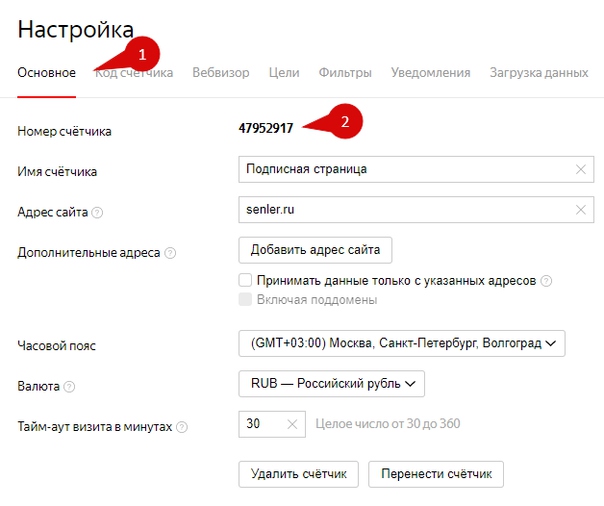Clear the visit timeout value with X icon
Image resolution: width=604 pixels, height=506 pixels.
coord(292,424)
